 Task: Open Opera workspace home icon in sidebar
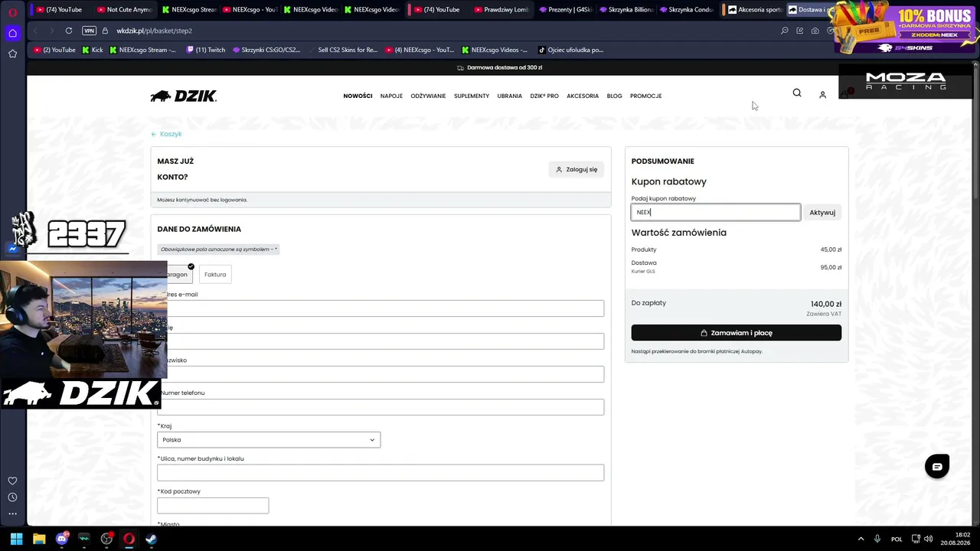pos(12,33)
